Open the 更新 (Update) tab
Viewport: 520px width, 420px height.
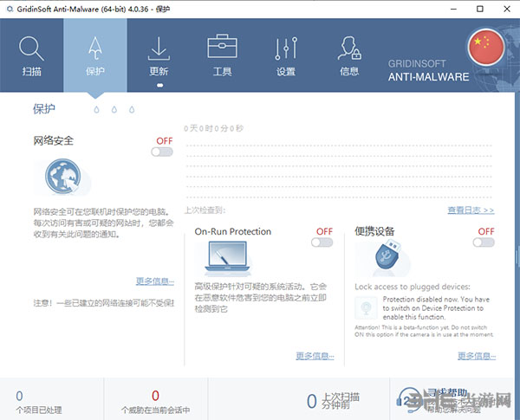[x=159, y=55]
